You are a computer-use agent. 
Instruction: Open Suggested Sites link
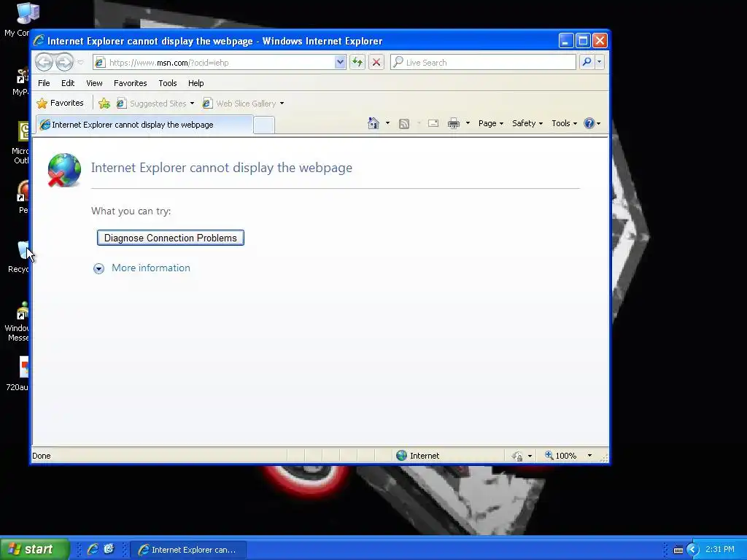pos(152,104)
